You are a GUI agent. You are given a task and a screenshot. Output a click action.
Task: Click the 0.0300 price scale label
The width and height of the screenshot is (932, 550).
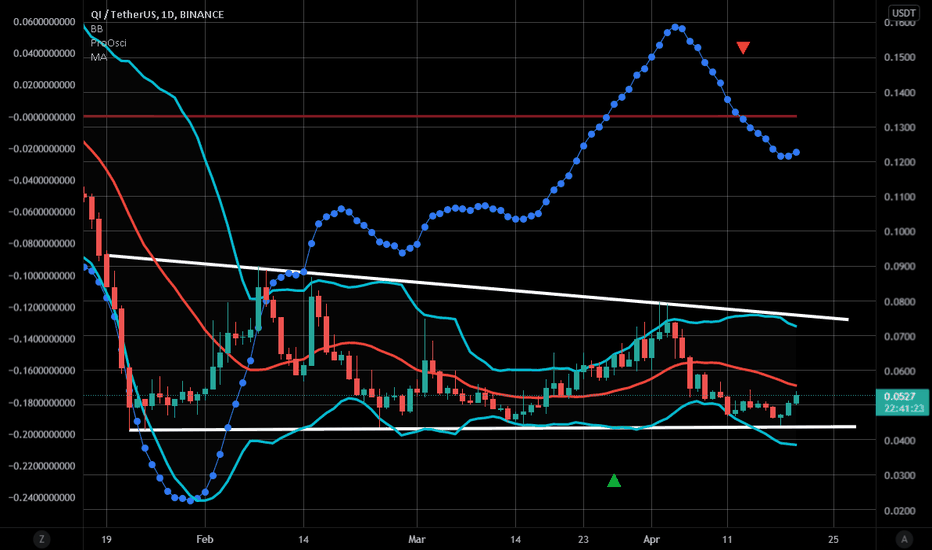[x=900, y=476]
